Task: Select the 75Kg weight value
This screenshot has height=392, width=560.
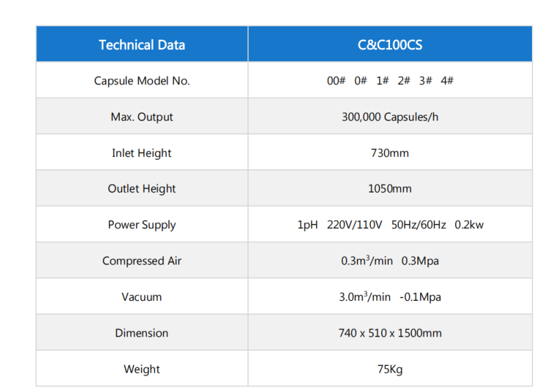Action: (390, 369)
